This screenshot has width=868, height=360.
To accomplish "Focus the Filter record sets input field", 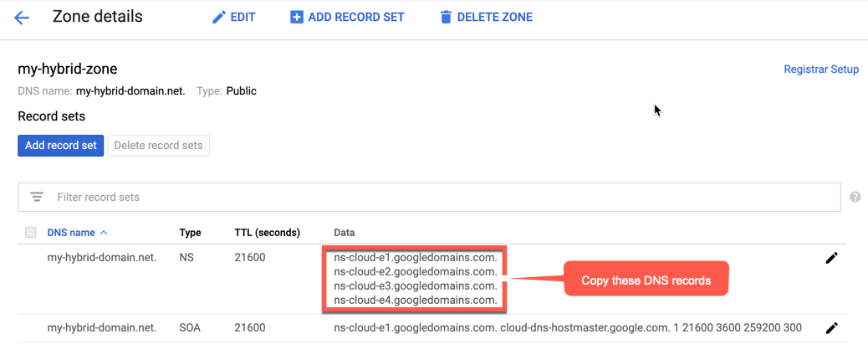I will coord(418,197).
